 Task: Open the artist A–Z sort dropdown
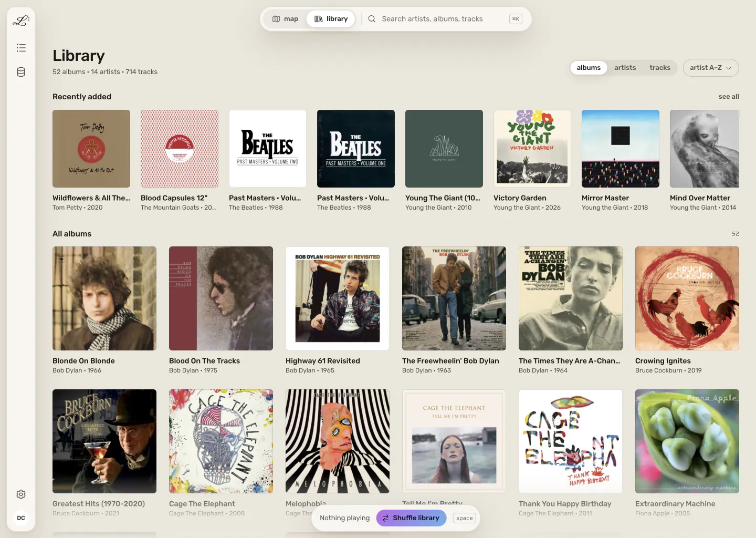point(711,68)
